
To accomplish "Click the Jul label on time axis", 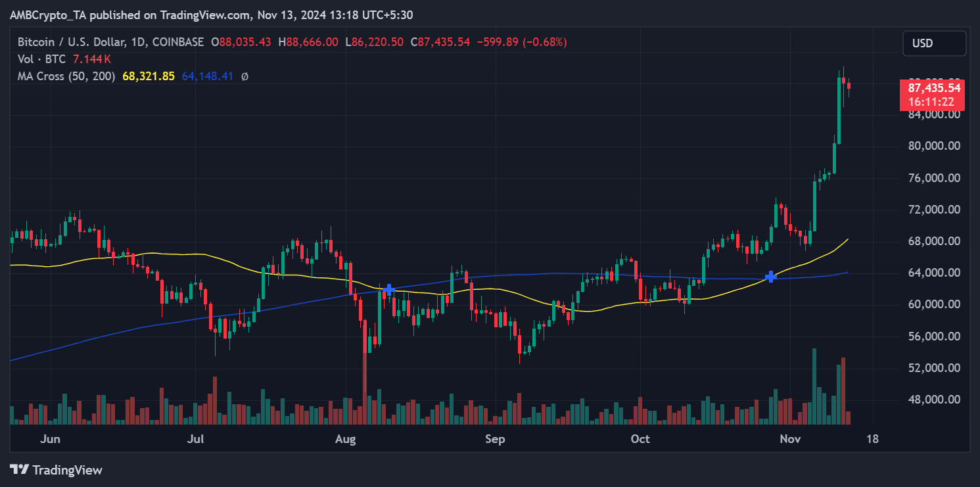I will click(197, 439).
